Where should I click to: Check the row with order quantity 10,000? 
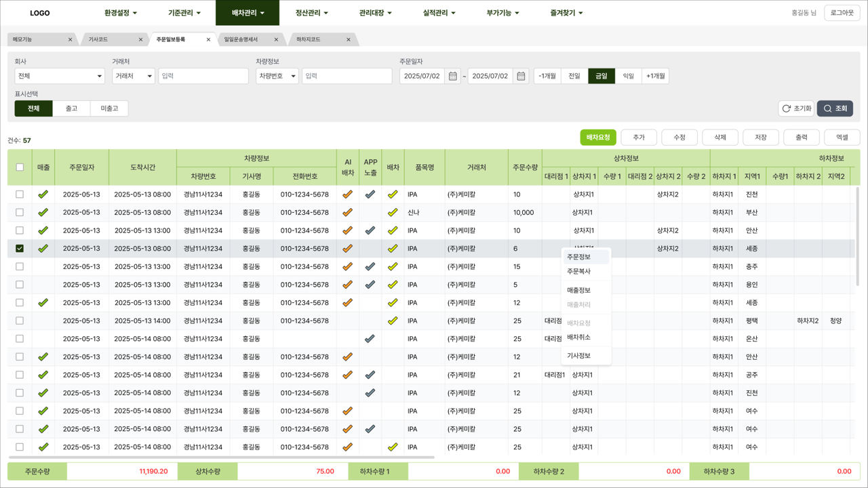(20, 212)
